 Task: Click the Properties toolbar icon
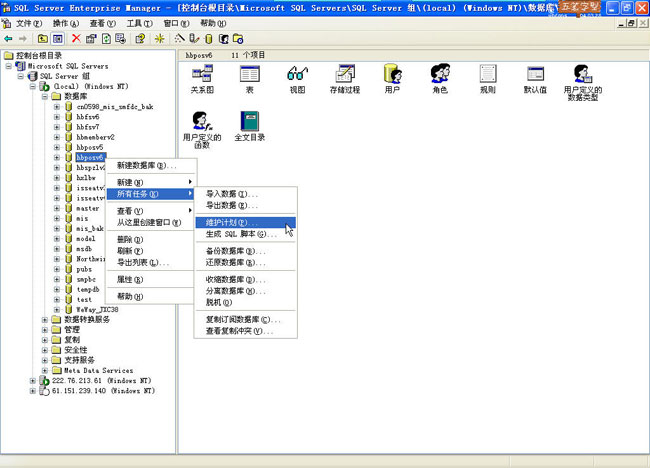(91, 39)
